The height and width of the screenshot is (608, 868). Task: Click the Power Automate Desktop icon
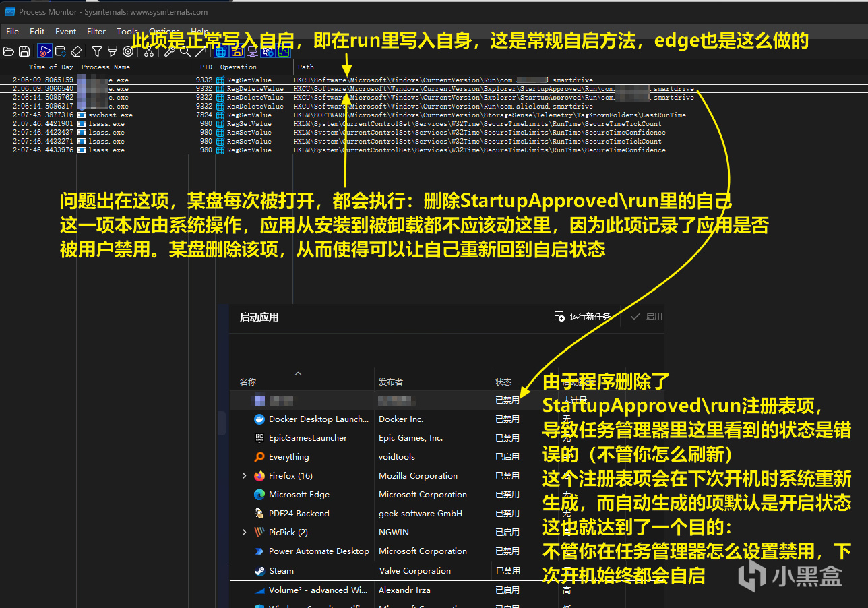[259, 551]
